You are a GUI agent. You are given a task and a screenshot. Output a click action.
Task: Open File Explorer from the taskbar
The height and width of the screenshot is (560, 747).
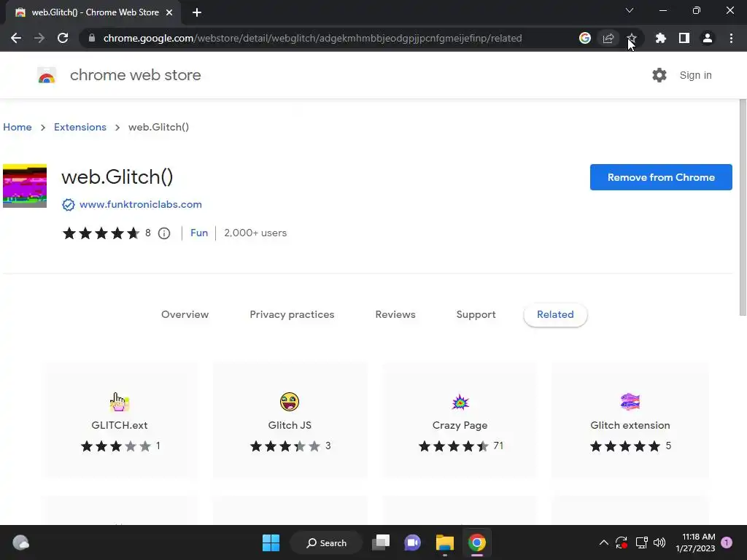click(x=445, y=542)
